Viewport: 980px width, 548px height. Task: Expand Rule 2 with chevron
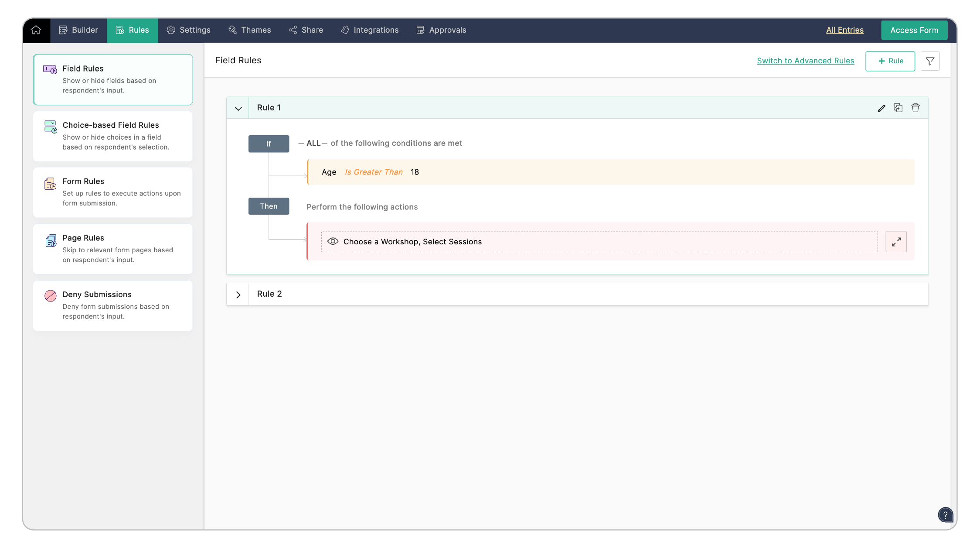tap(238, 295)
